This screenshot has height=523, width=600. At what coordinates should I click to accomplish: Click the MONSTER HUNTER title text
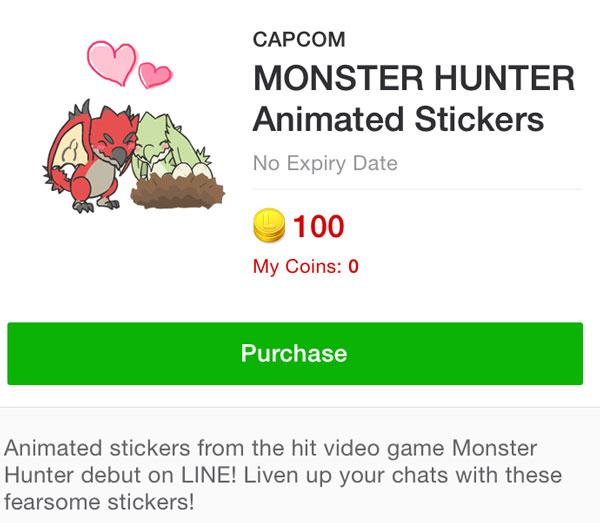pyautogui.click(x=413, y=77)
